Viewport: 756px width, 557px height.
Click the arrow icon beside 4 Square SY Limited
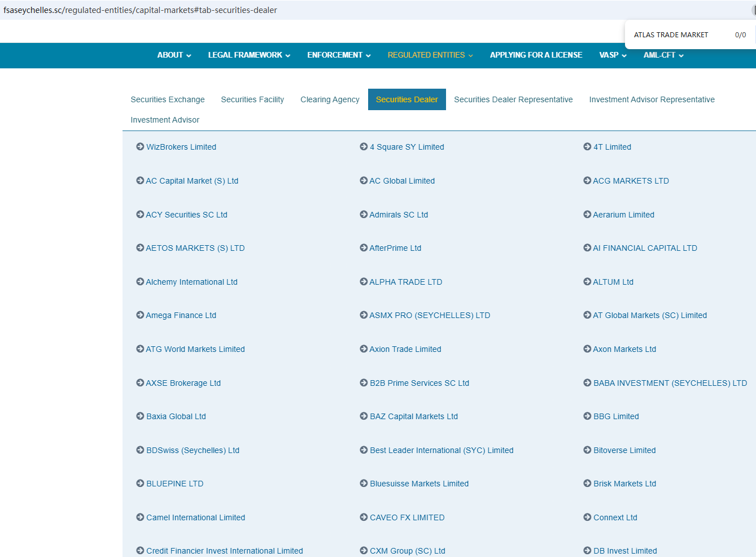point(364,147)
